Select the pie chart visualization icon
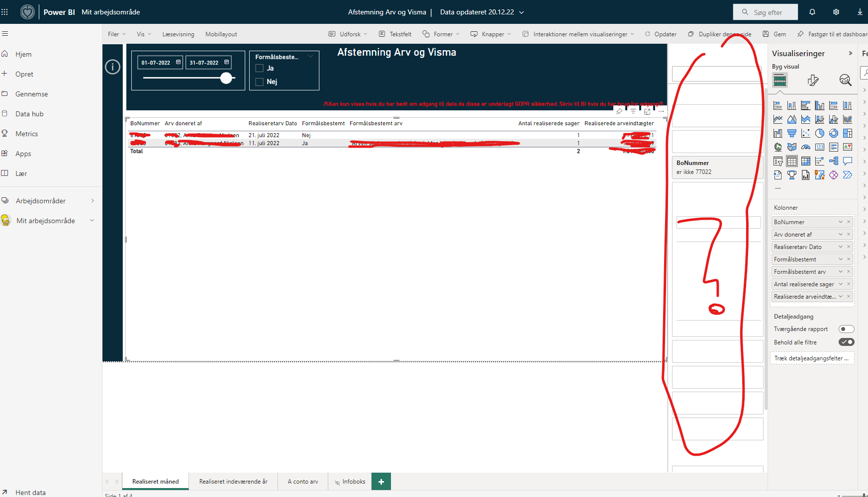Image resolution: width=868 pixels, height=497 pixels. coord(820,133)
